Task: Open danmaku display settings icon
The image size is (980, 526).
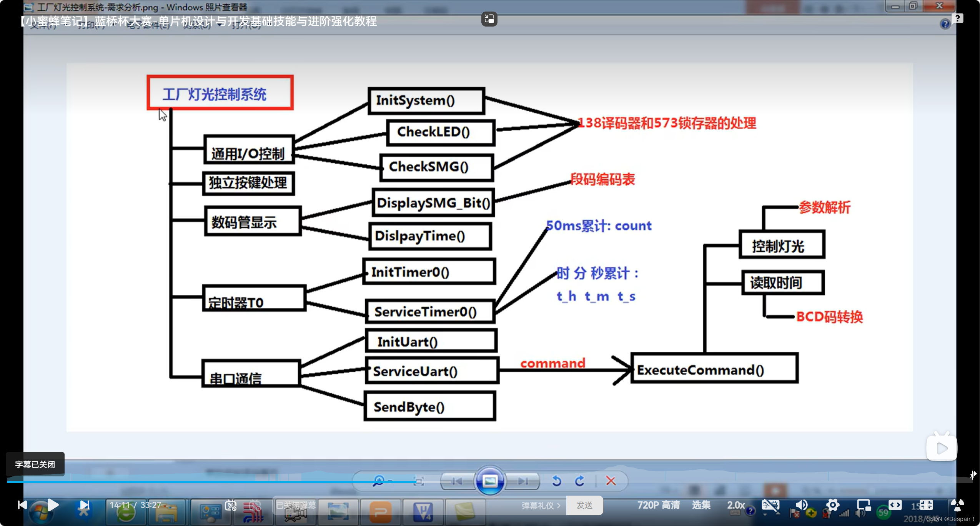Action: click(255, 505)
